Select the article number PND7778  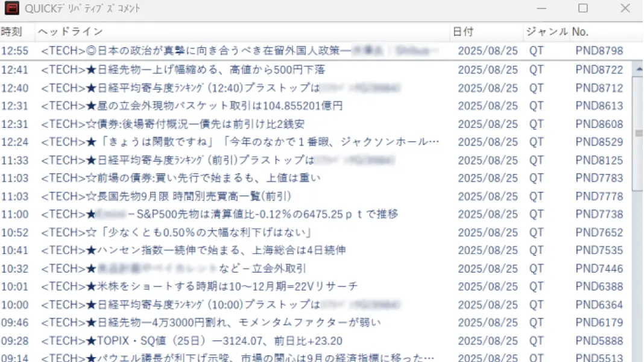coord(599,196)
